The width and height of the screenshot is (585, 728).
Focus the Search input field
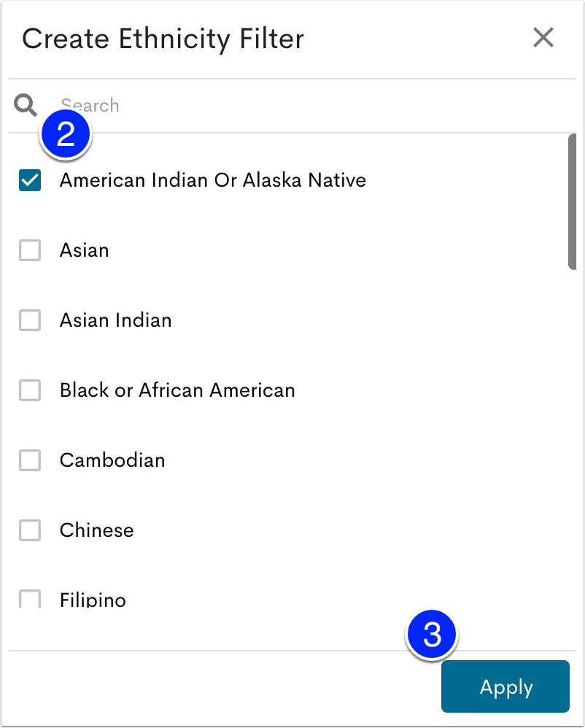306,105
